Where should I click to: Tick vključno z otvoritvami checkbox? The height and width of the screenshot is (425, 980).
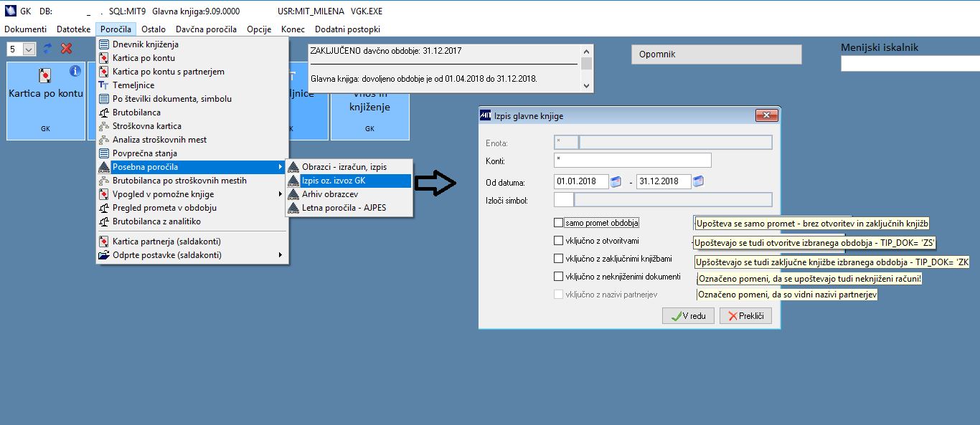click(x=559, y=241)
